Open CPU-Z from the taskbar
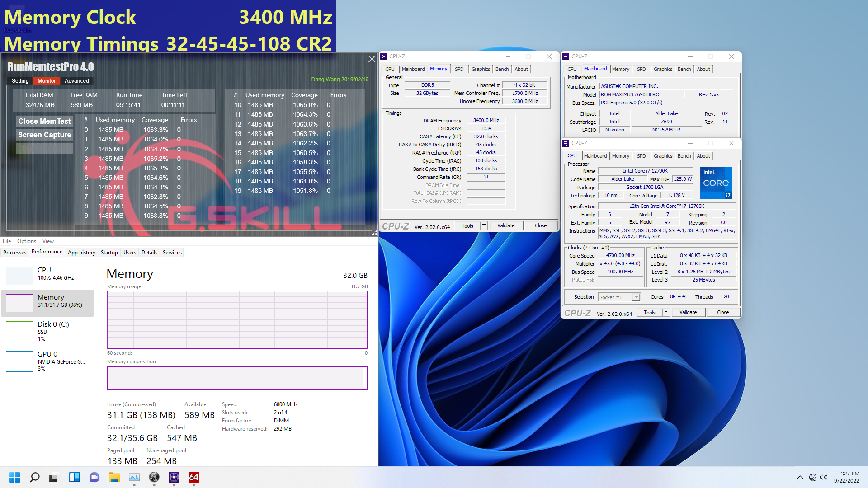Viewport: 868px width, 488px height. (174, 477)
